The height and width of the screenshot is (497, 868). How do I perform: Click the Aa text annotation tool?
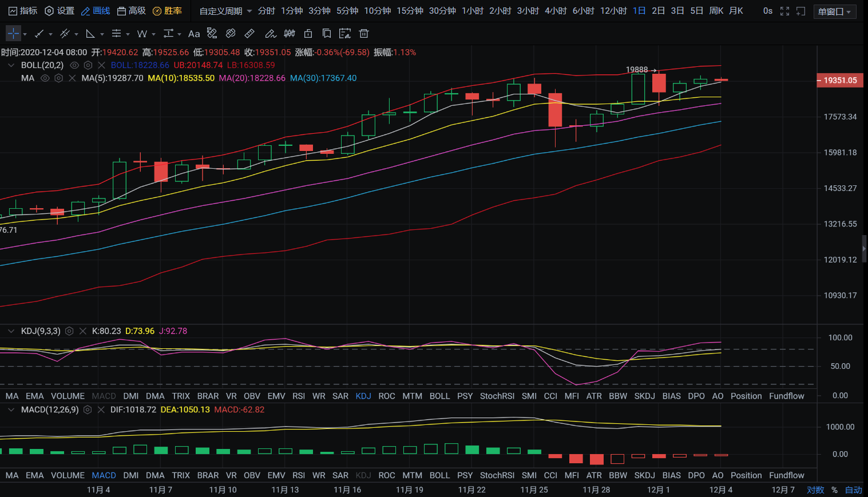click(194, 34)
